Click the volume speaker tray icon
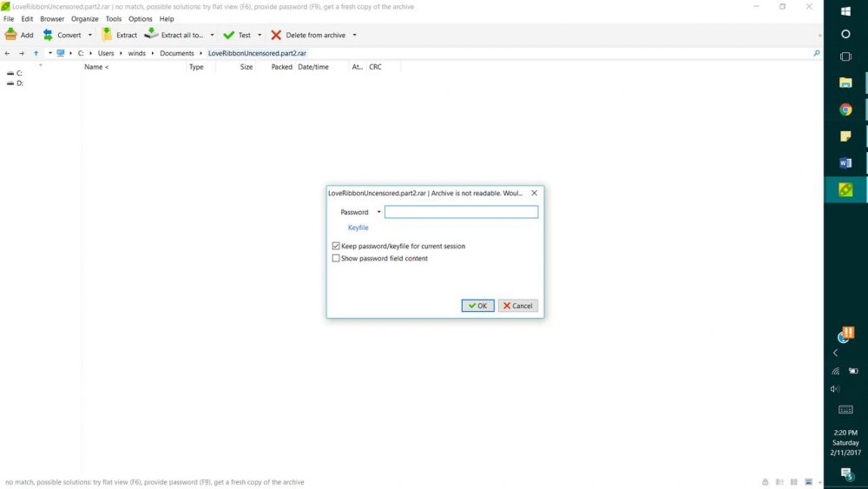Image resolution: width=868 pixels, height=489 pixels. click(x=835, y=389)
